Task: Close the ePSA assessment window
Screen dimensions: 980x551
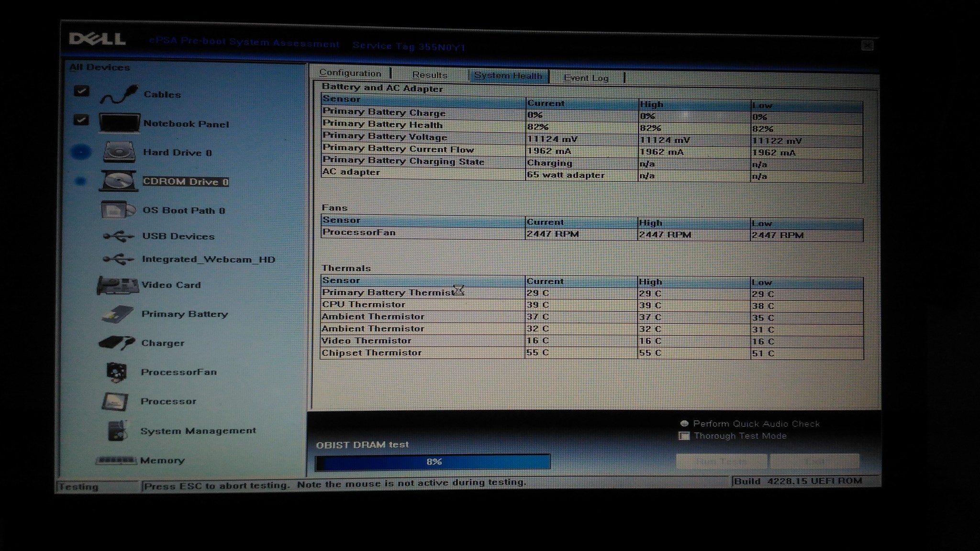Action: tap(867, 45)
